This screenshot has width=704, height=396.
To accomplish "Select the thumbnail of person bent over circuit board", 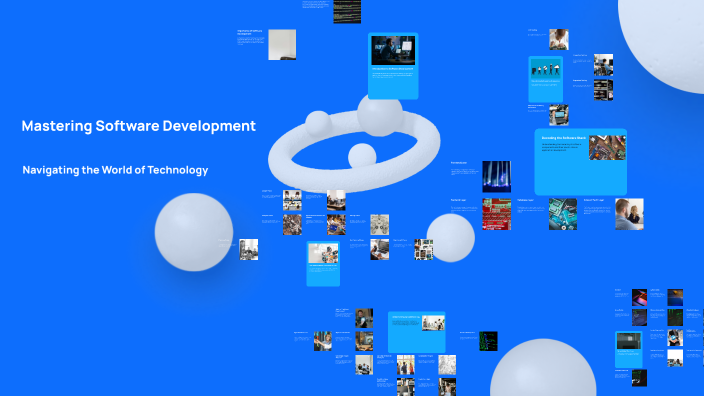I will (x=559, y=40).
